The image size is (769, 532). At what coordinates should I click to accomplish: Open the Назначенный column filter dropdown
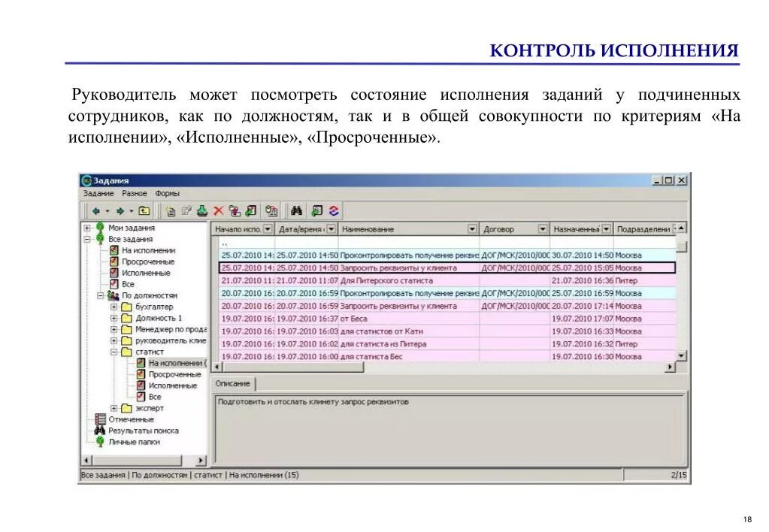607,229
